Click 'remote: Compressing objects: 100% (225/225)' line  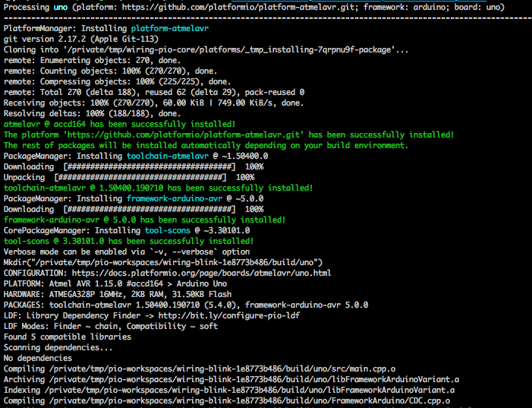point(117,81)
